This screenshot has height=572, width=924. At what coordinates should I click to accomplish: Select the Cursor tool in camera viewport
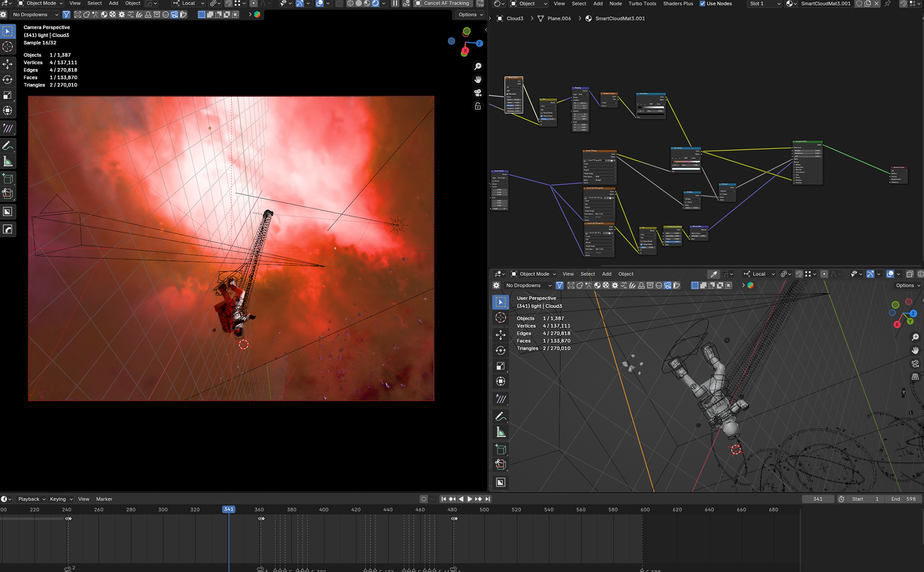8,47
